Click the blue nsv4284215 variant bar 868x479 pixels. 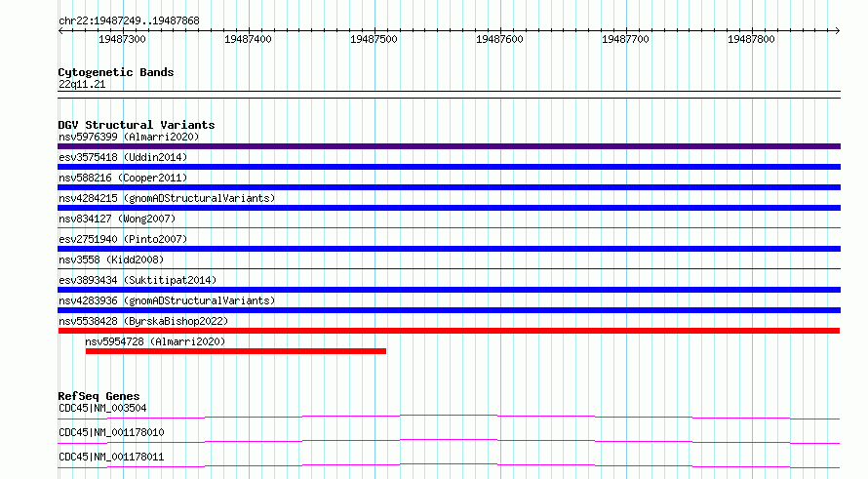click(449, 208)
